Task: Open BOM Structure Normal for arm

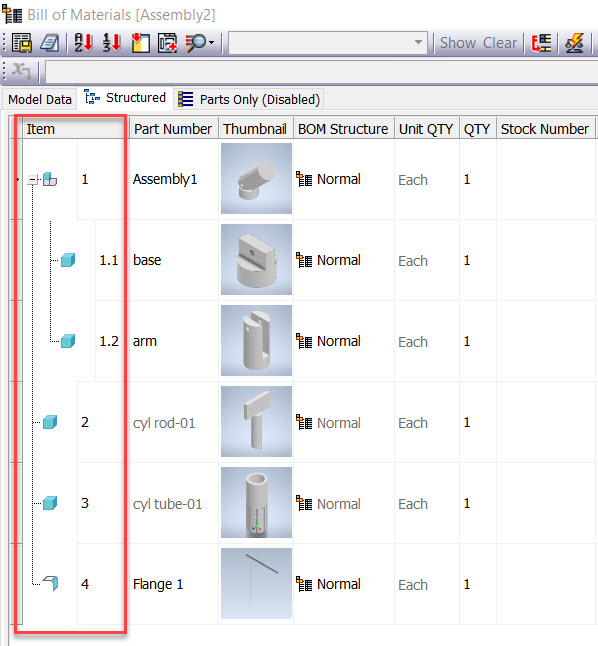Action: tap(344, 341)
